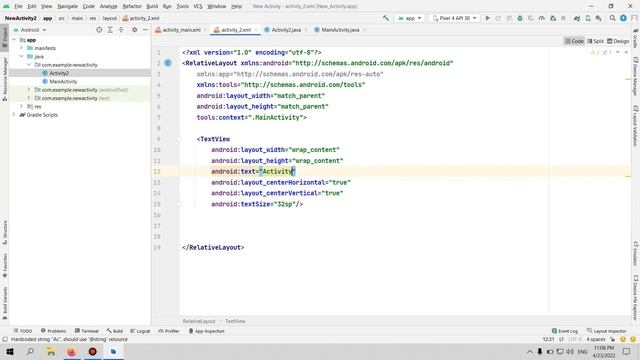Switch editor to Code view
Viewport: 640px width, 360px height.
[x=574, y=41]
